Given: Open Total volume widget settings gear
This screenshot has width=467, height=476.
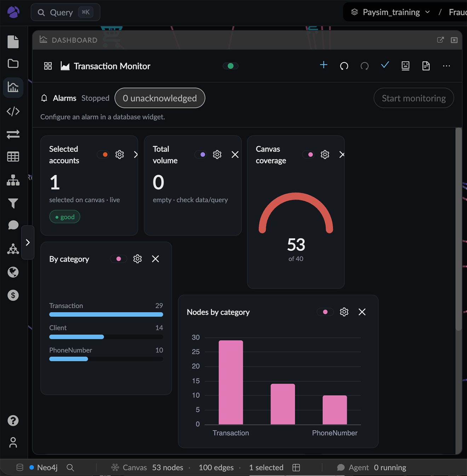Looking at the screenshot, I should [217, 154].
